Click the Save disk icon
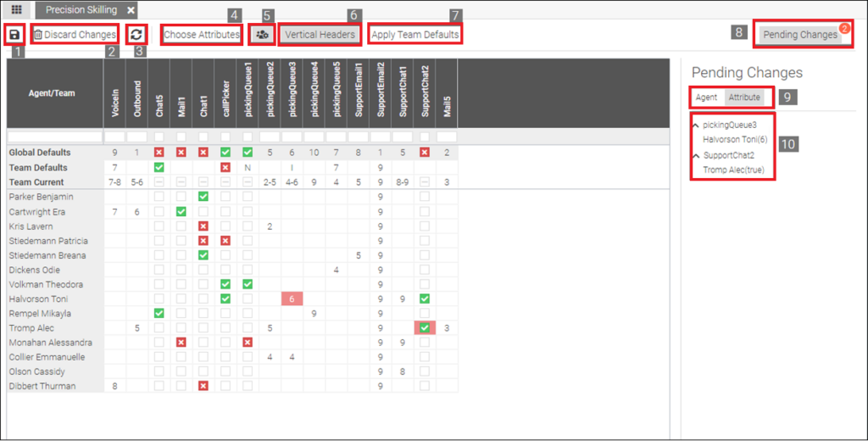The height and width of the screenshot is (441, 868). coord(14,35)
